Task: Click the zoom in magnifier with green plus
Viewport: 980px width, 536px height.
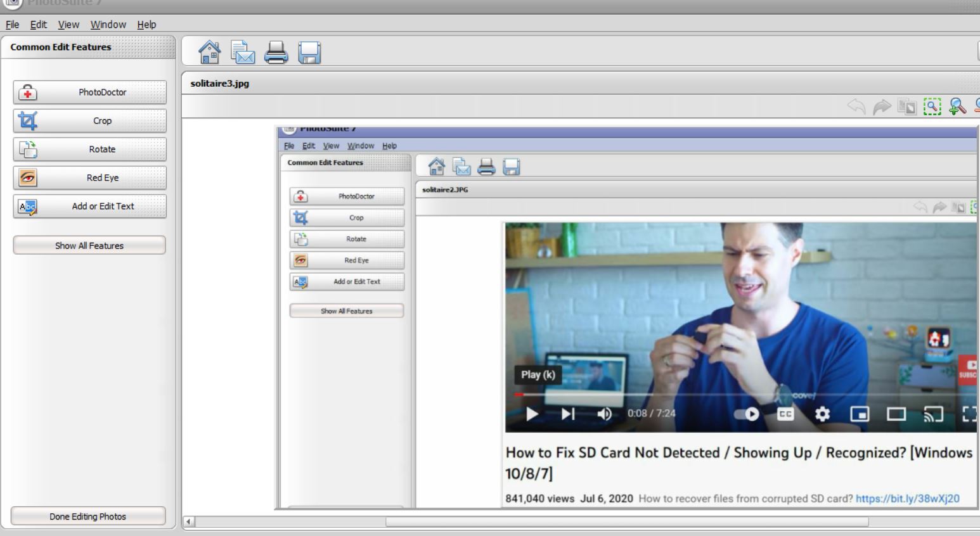Action: coord(957,106)
